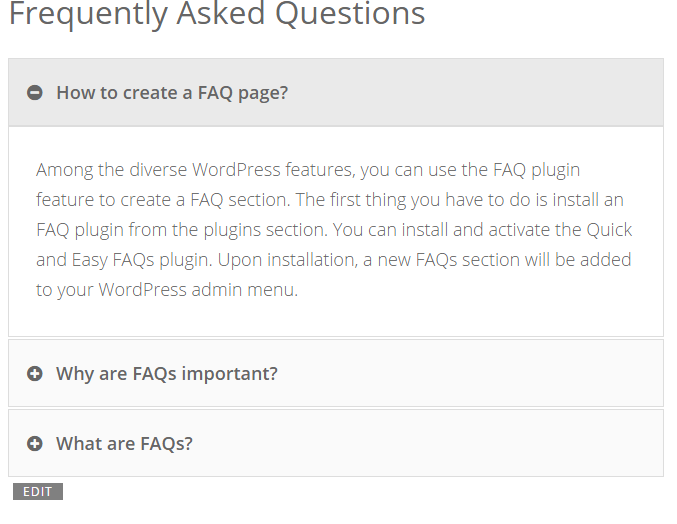Screen dimensions: 677x524
Task: Toggle the empty header area of "Why are FAQs important?"
Action: 470,373
